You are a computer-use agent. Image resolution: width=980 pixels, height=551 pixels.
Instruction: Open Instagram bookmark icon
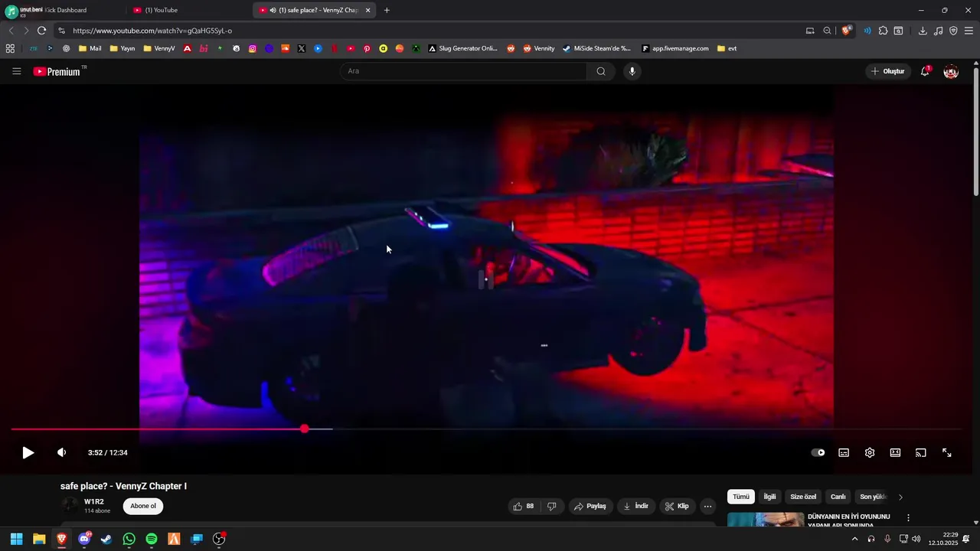[253, 48]
